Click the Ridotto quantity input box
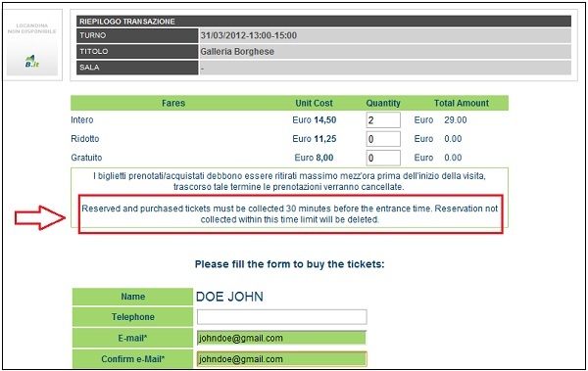The height and width of the screenshot is (371, 588). [383, 139]
